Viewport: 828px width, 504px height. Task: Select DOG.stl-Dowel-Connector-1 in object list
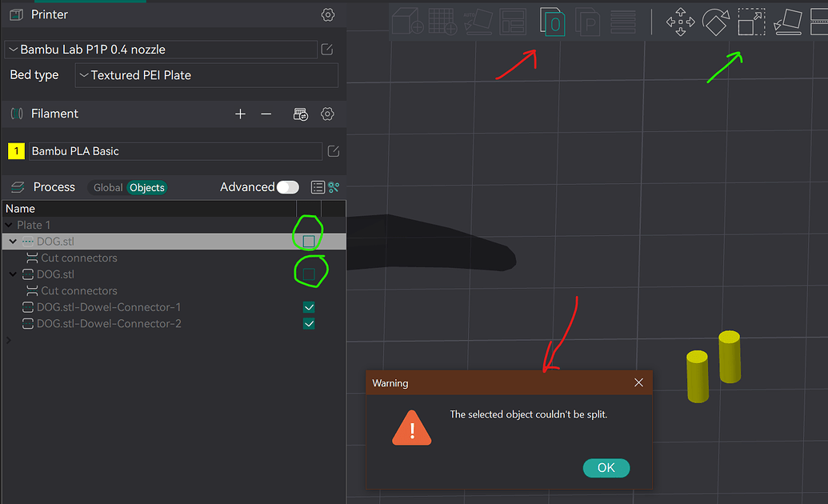(x=109, y=307)
